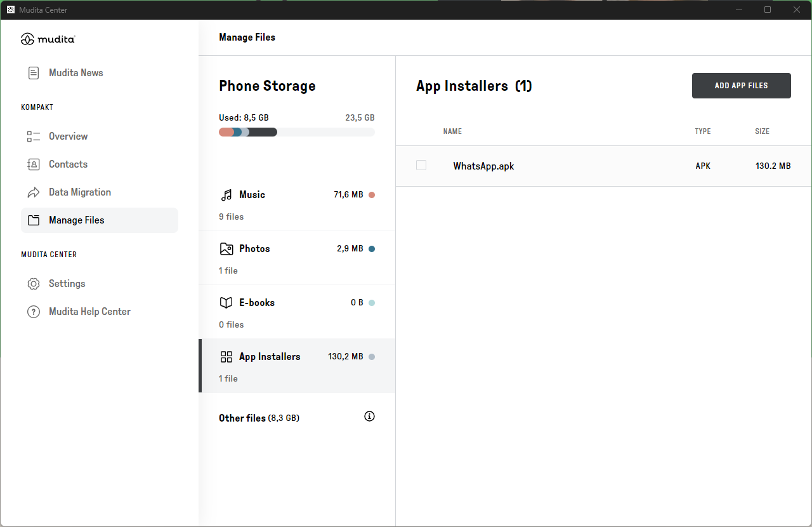Click the E-books category color dot
Image resolution: width=812 pixels, height=527 pixels.
(x=372, y=303)
